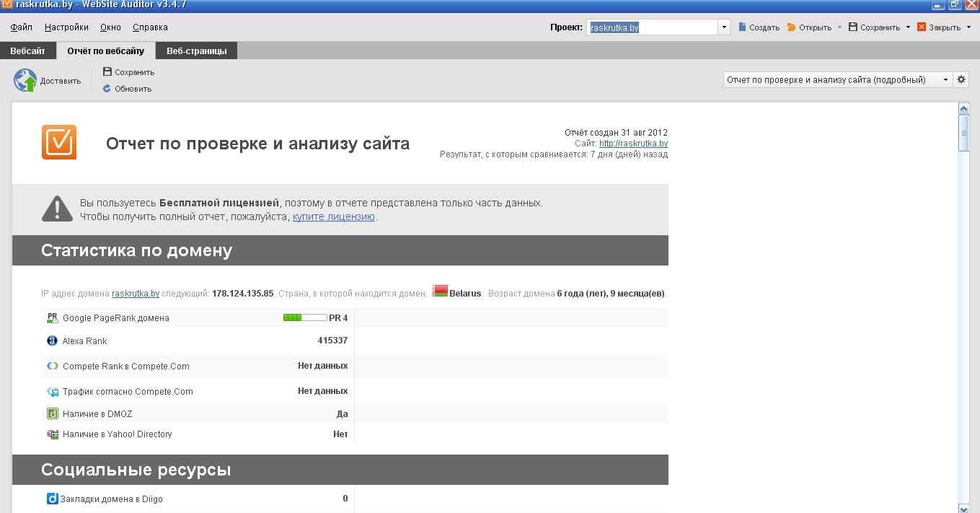Click the Belarus flag icon
980x513 pixels.
click(440, 291)
